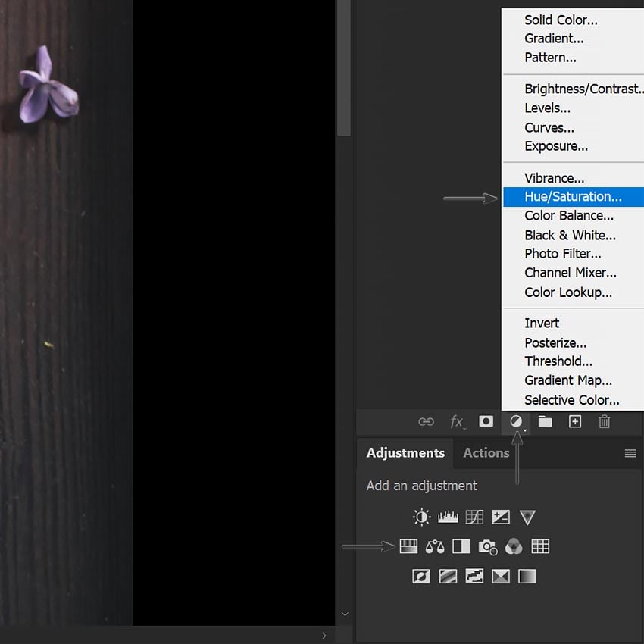The image size is (644, 644).
Task: Click the link layers chain icon
Action: pos(427,422)
